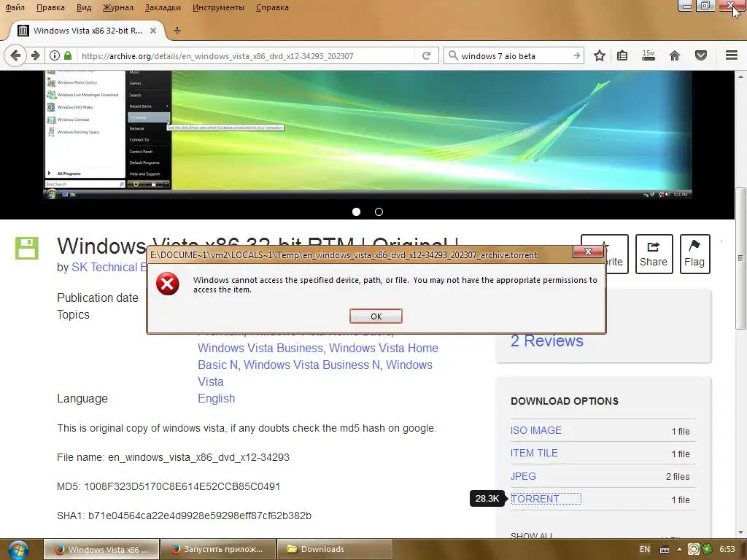Open the hamburger menu icon
This screenshot has height=560, width=747.
pos(732,55)
